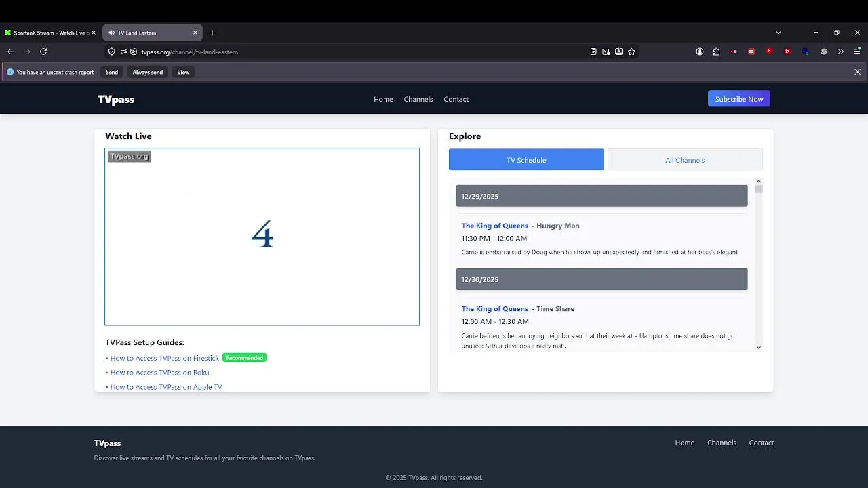Click the footer Contact link

(762, 443)
